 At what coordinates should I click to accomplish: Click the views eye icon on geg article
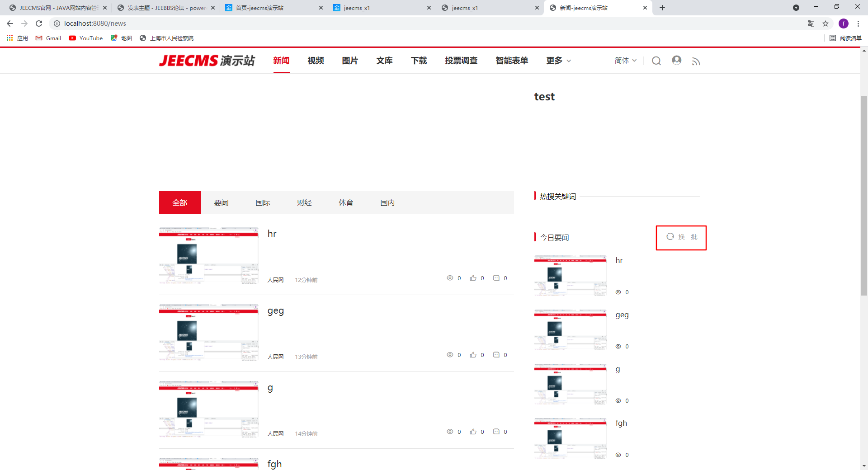click(450, 355)
